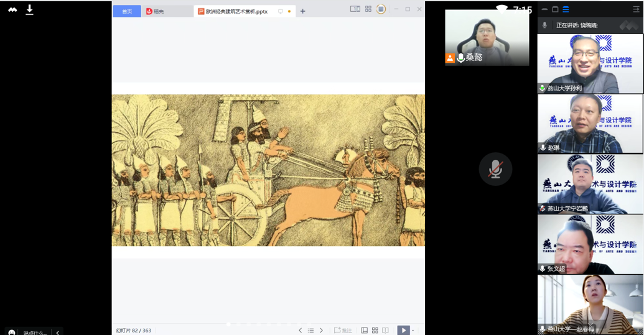This screenshot has width=644, height=335.
Task: Go to the next slide arrow
Action: (321, 330)
